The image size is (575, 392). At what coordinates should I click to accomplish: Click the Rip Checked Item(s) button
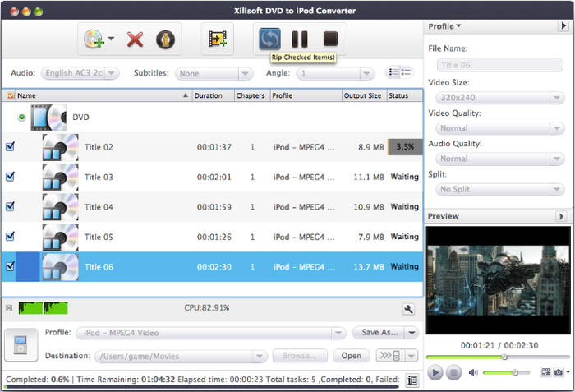[269, 39]
